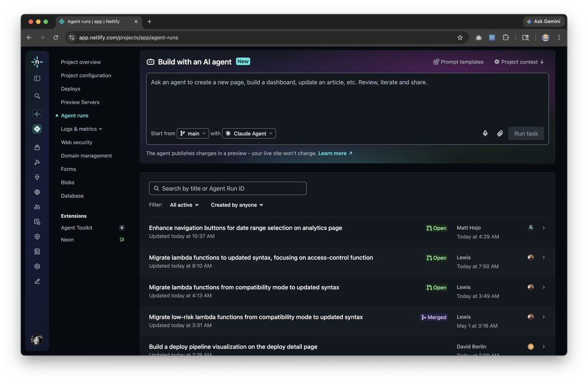Click the hammer builds icon in sidebar
588x383 pixels.
click(x=37, y=162)
